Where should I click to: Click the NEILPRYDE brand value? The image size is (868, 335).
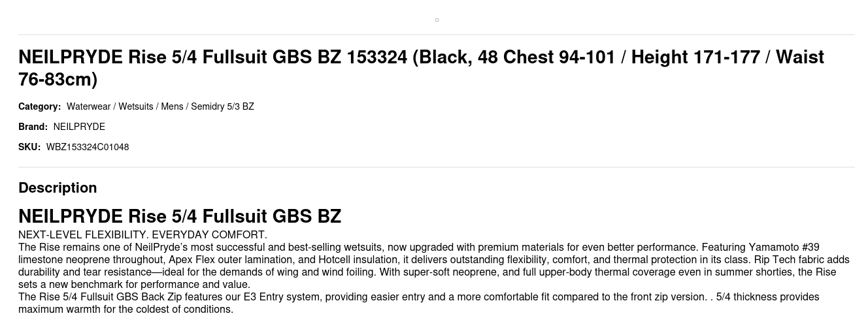click(x=79, y=127)
